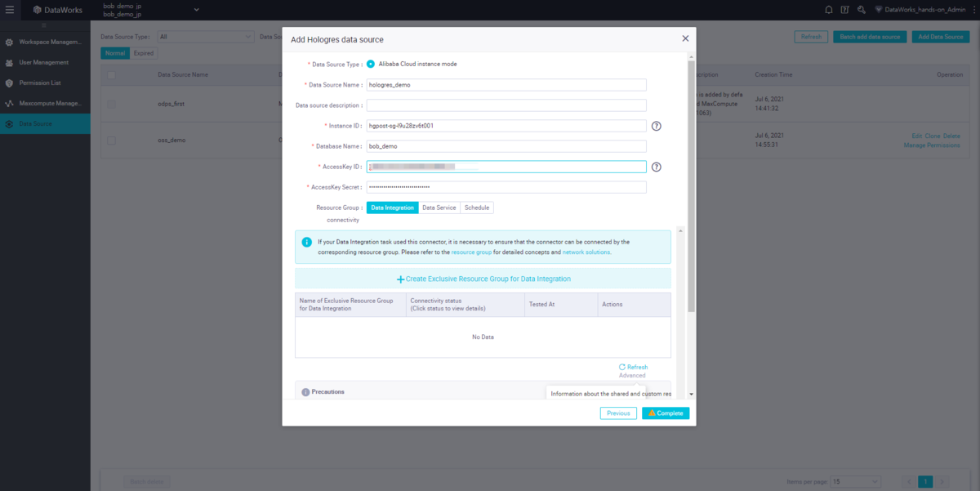Click the oss_demo data source name
980x491 pixels.
coord(171,140)
